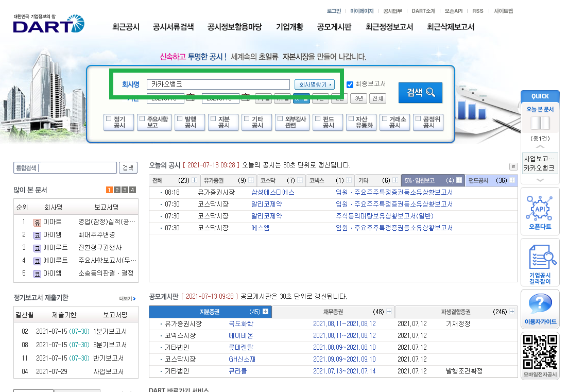Click the 모바일전자공시 QR code
The height and width of the screenshot is (392, 568).
pyautogui.click(x=540, y=352)
